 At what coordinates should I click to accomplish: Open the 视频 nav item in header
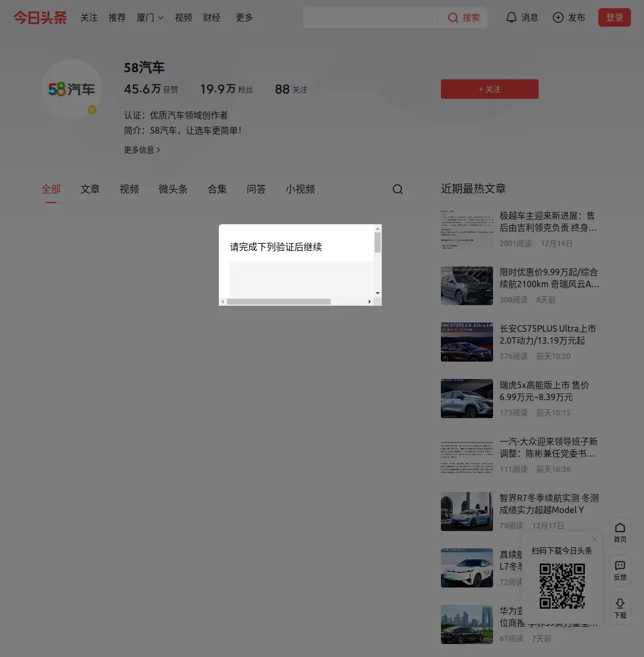tap(184, 18)
